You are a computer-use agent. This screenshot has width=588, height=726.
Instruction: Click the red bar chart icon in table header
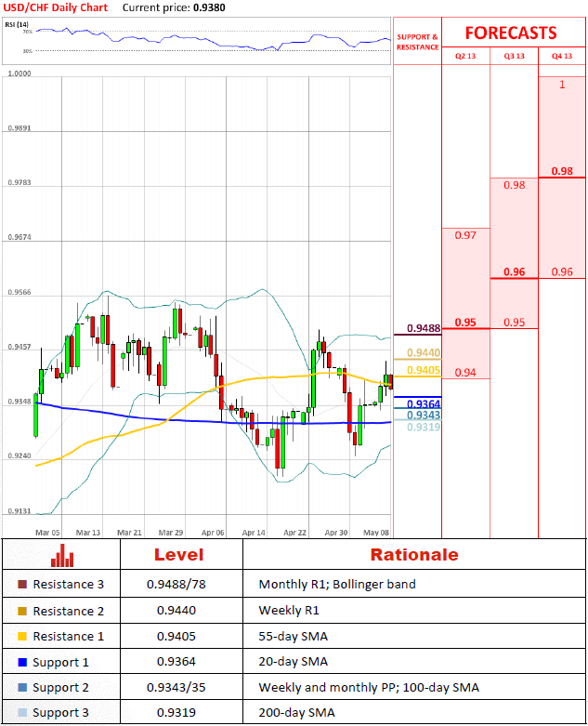point(62,555)
